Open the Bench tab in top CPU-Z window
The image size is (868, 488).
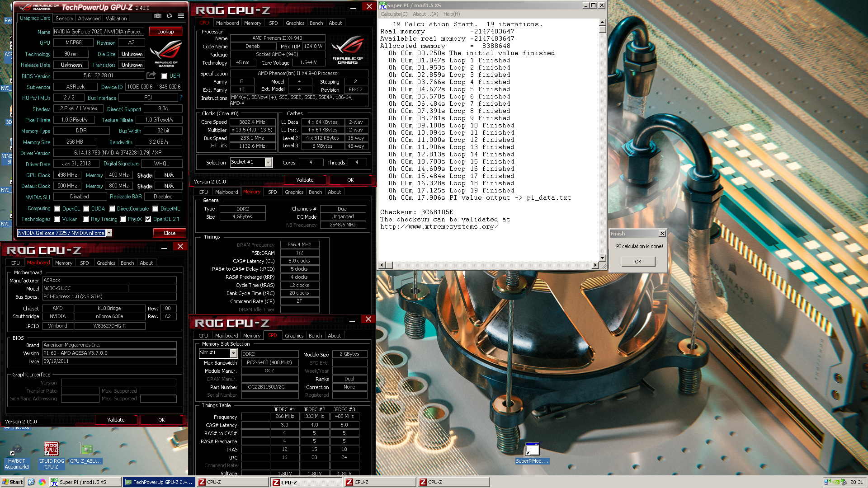point(316,23)
